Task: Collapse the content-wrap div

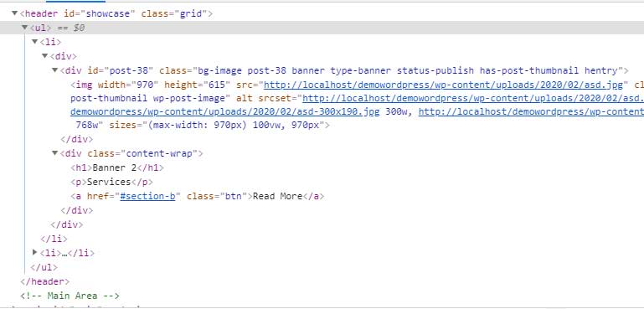Action: [54, 153]
